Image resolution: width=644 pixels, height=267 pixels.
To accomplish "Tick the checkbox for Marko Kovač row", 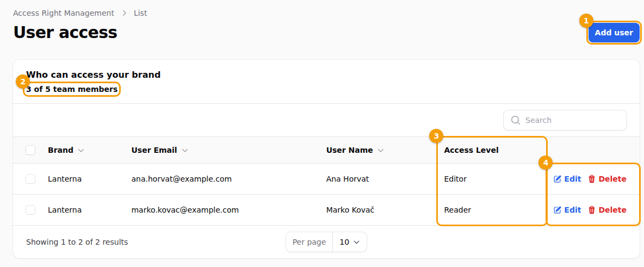I will tap(30, 210).
